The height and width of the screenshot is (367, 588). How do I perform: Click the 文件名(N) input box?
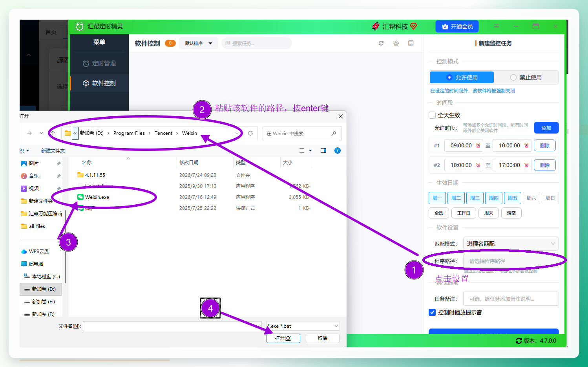(x=172, y=326)
